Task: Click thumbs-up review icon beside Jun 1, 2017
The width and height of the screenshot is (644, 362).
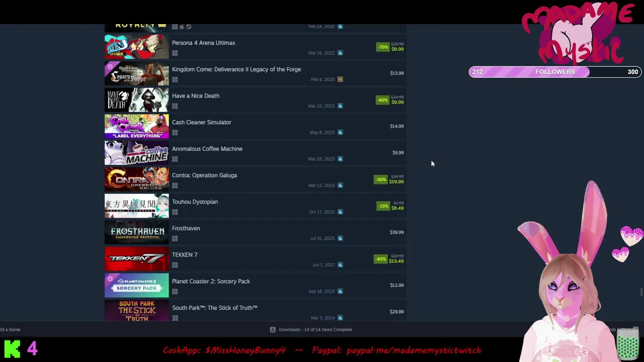Action: click(340, 264)
